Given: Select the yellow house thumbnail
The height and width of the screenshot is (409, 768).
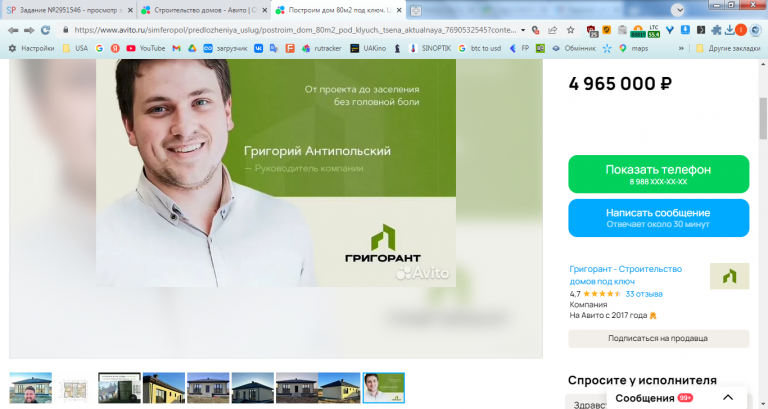Looking at the screenshot, I should point(164,387).
